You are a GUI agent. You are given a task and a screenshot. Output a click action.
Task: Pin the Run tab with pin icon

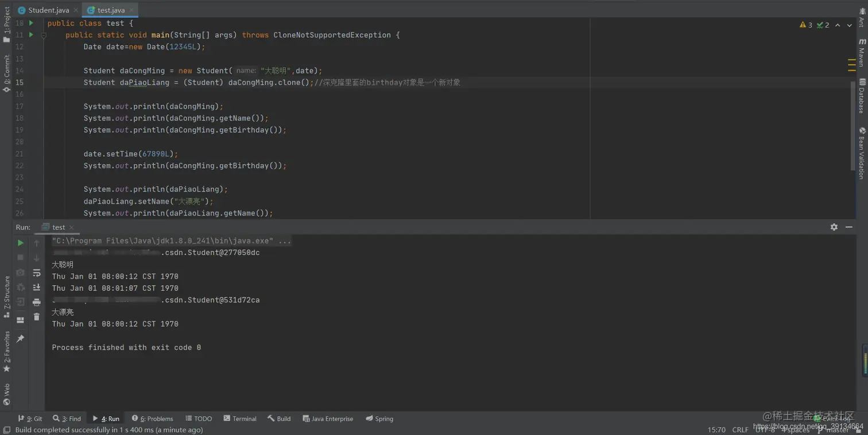tap(21, 339)
